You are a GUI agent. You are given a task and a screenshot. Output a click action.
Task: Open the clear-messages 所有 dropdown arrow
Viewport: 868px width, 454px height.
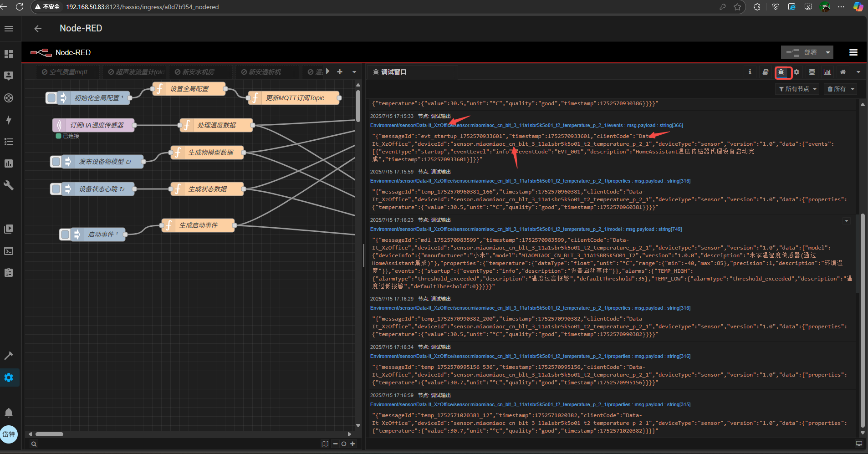pyautogui.click(x=853, y=89)
